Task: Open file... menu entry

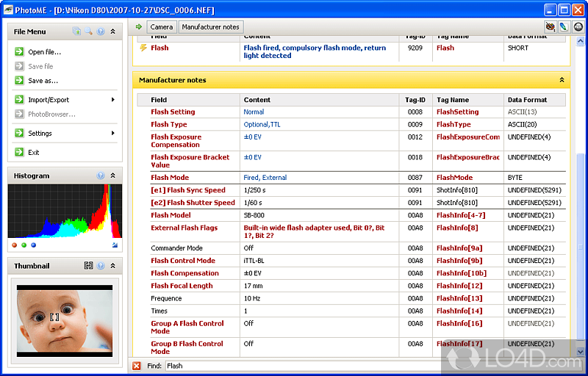Action: point(45,52)
